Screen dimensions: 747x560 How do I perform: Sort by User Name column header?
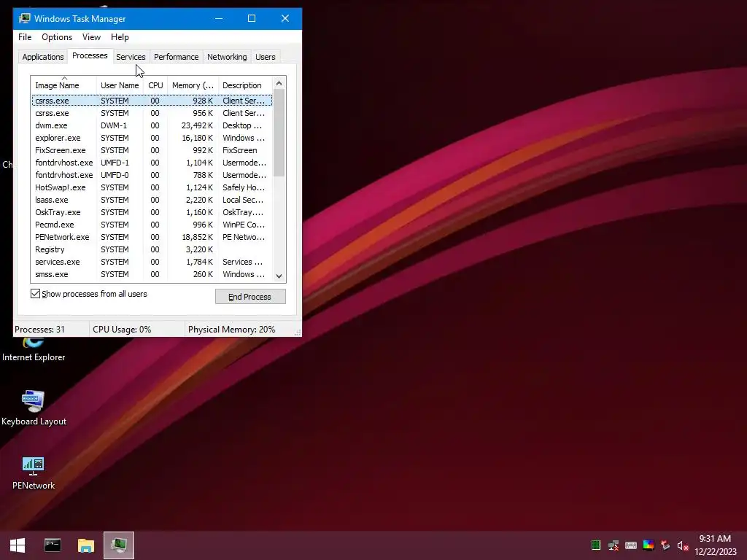120,85
